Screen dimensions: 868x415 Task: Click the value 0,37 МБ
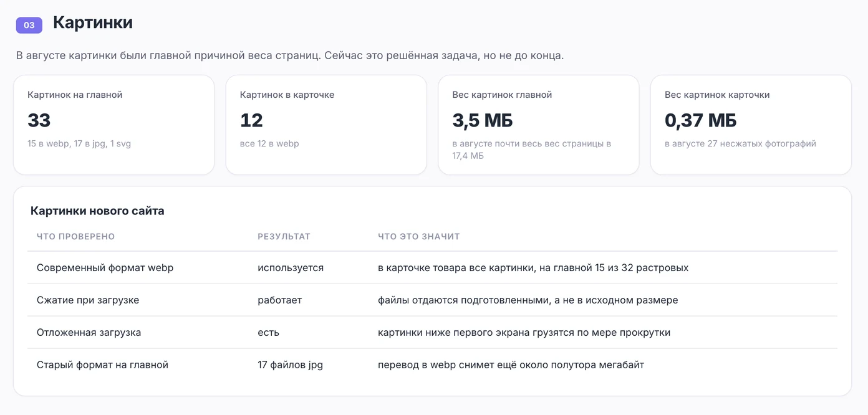coord(701,120)
